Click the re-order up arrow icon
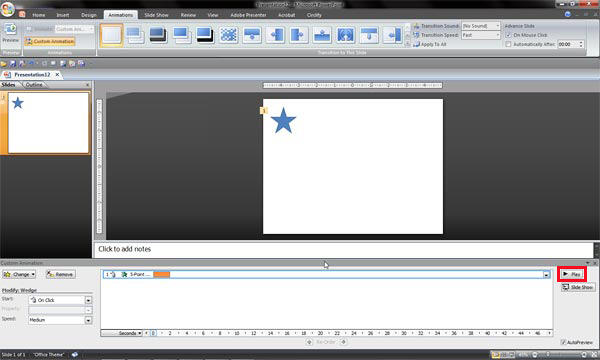600x360 pixels. [309, 342]
